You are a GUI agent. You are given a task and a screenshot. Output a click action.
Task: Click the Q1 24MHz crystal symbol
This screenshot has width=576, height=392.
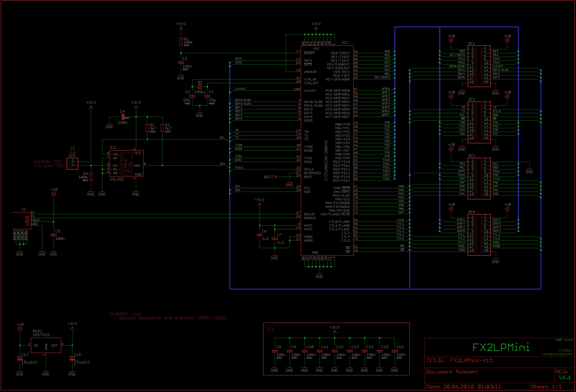click(x=199, y=87)
